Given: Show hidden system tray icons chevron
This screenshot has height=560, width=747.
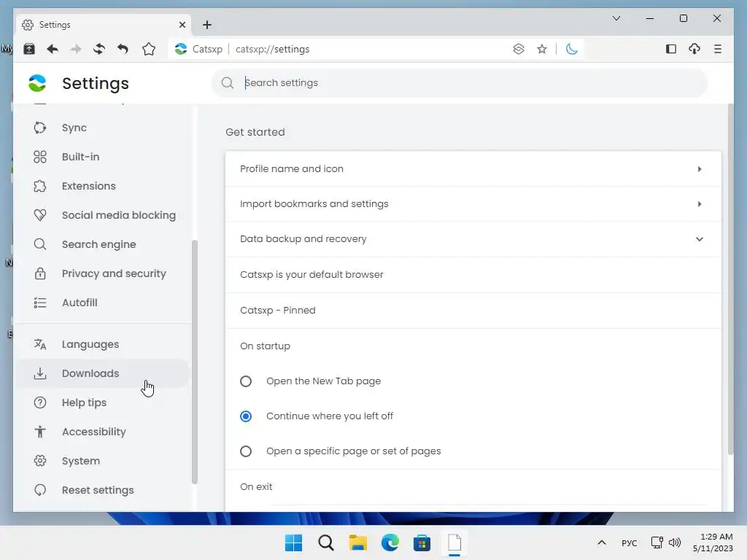Looking at the screenshot, I should [x=602, y=542].
